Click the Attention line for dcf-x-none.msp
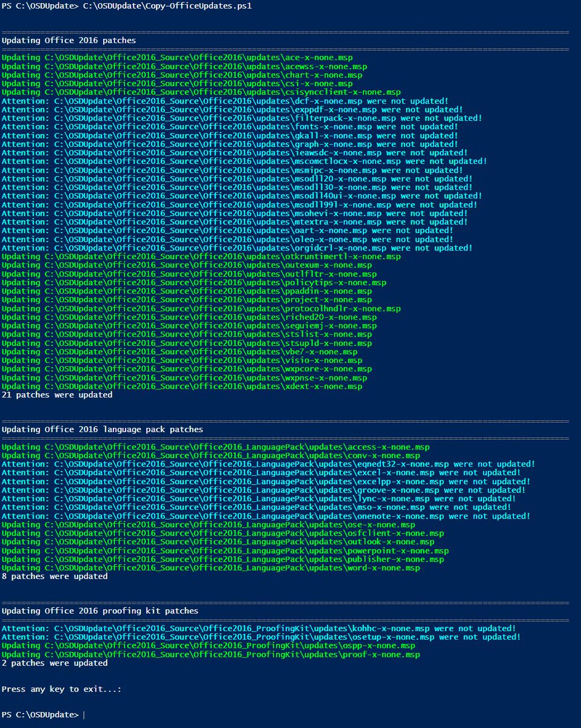581x728 pixels. click(225, 101)
